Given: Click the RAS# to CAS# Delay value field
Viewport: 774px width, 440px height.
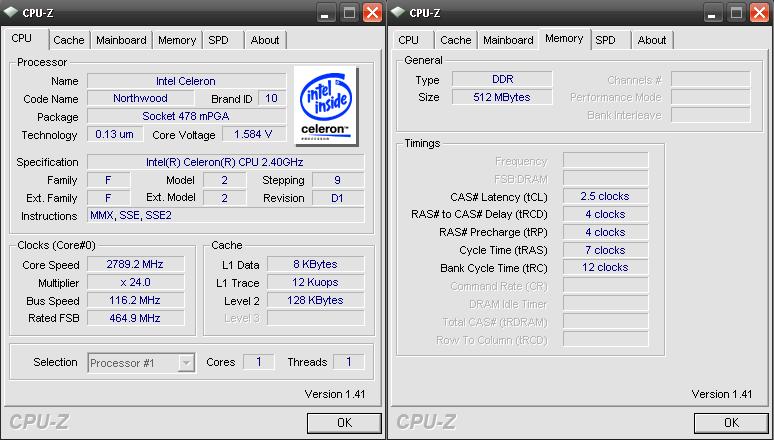Looking at the screenshot, I should click(x=605, y=214).
